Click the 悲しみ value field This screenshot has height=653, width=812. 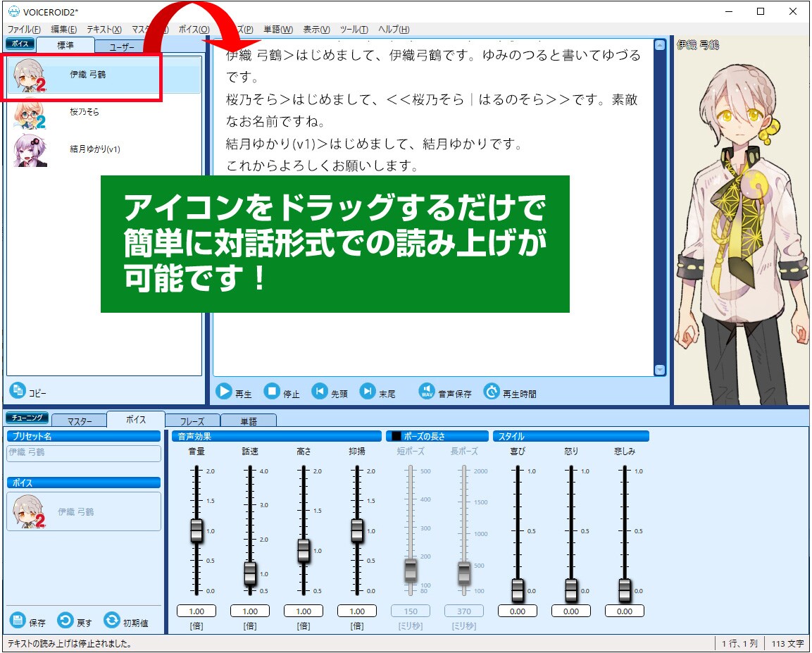(625, 611)
